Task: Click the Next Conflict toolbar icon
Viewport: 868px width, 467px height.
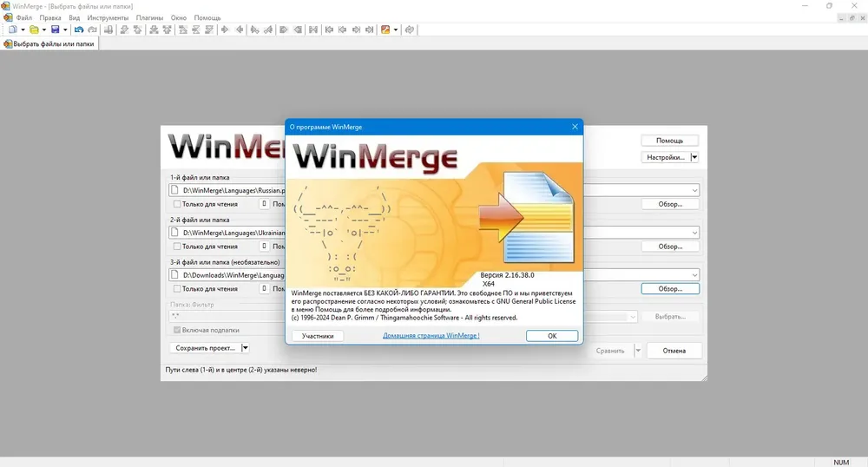Action: pos(154,30)
